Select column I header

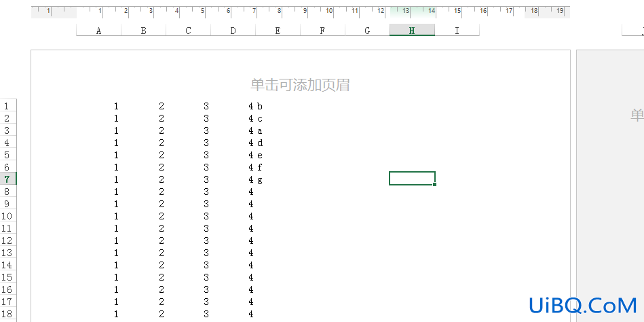457,30
